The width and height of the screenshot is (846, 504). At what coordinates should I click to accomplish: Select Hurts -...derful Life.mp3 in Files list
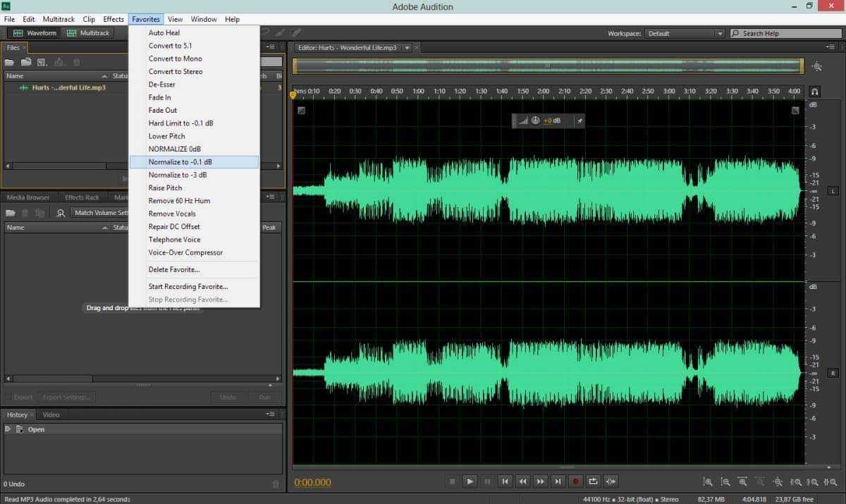(x=68, y=87)
